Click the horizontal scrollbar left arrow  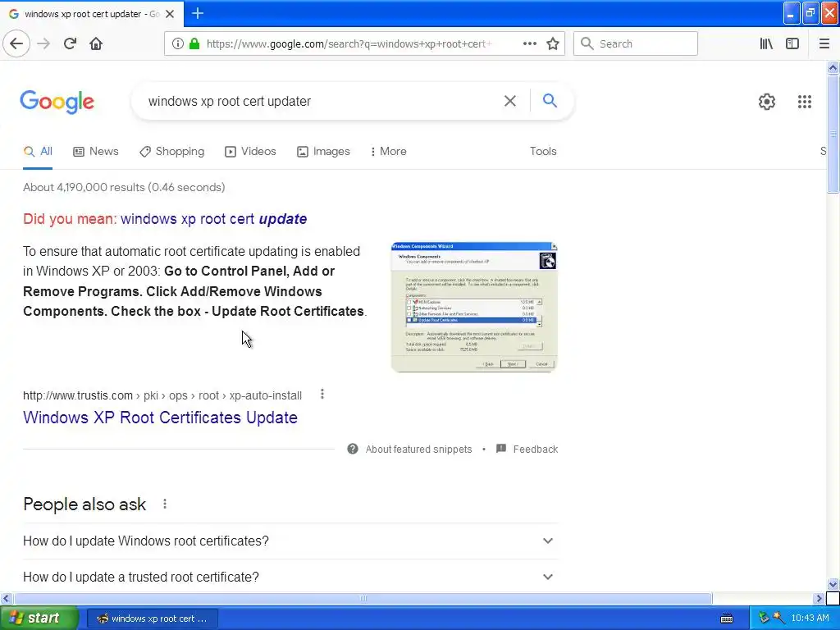(x=6, y=598)
